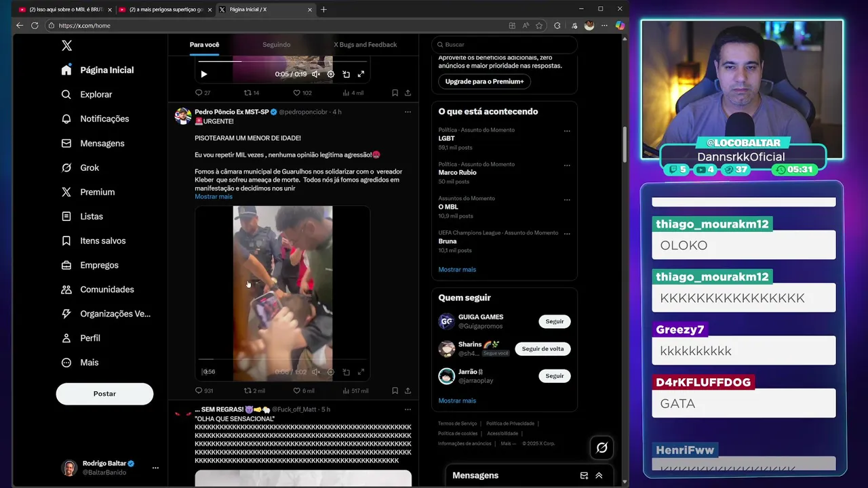The width and height of the screenshot is (868, 488).
Task: Seek the Pedro Pôncio video progress bar
Action: click(x=283, y=359)
